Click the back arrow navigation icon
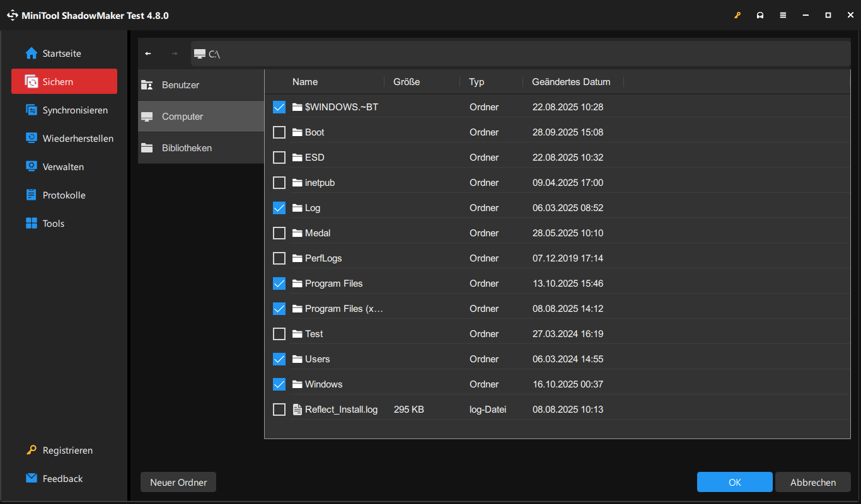861x504 pixels. coord(148,54)
